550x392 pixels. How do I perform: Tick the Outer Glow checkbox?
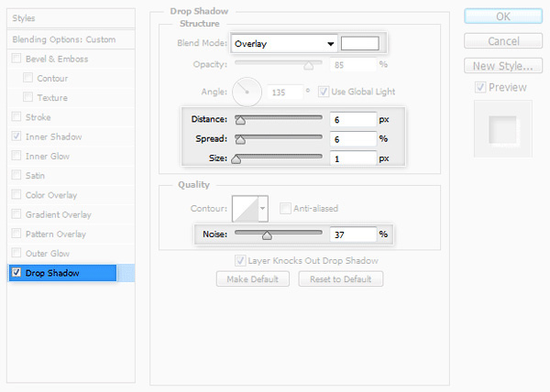click(x=16, y=253)
